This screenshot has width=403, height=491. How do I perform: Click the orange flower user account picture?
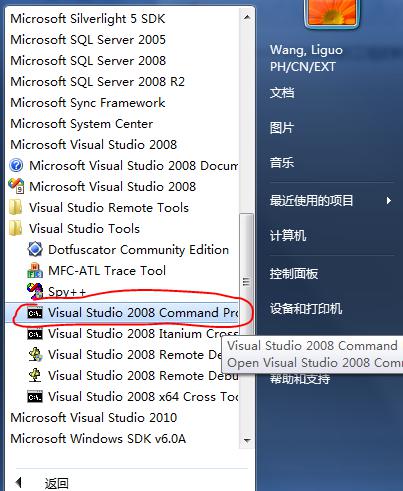point(332,13)
